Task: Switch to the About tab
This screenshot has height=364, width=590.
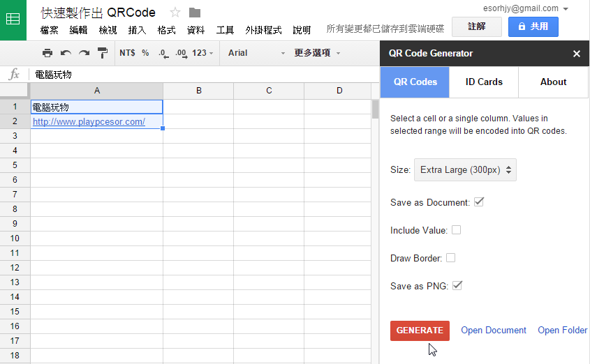Action: coord(553,82)
